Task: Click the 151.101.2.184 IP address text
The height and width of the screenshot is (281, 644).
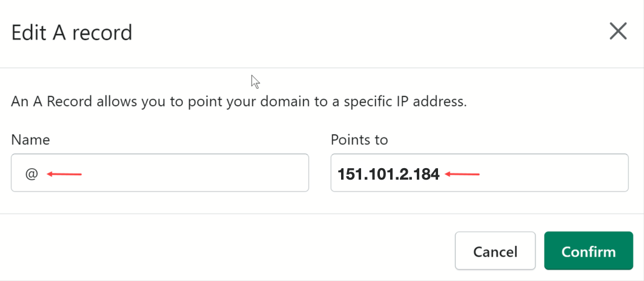Action: 388,174
